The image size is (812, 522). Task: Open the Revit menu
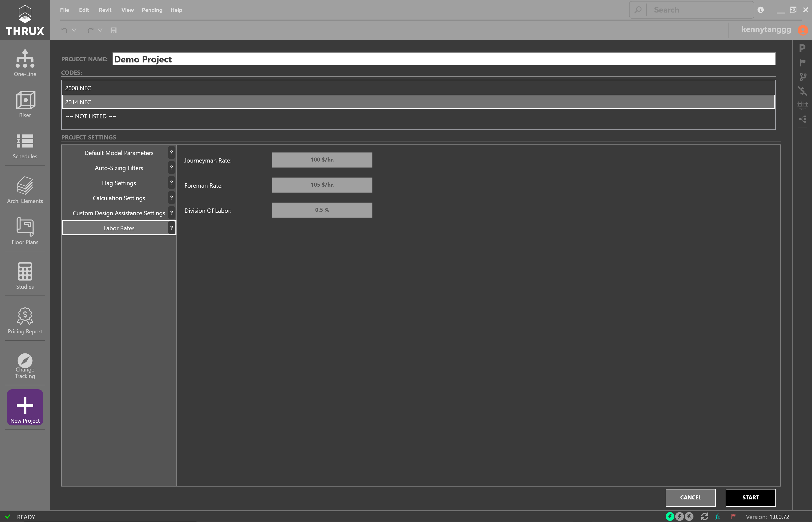pos(105,10)
